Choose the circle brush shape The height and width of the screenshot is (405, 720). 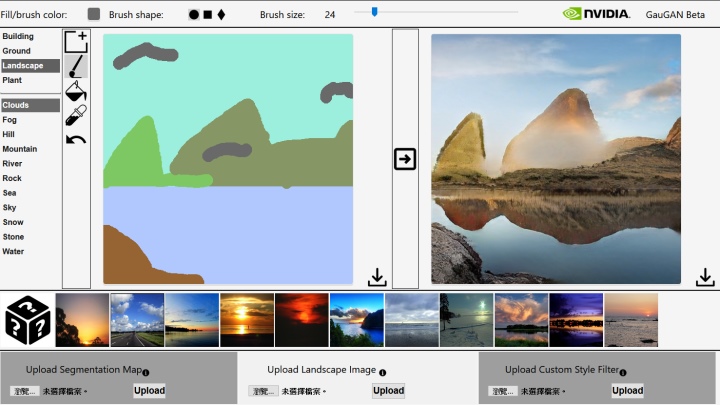pos(194,15)
